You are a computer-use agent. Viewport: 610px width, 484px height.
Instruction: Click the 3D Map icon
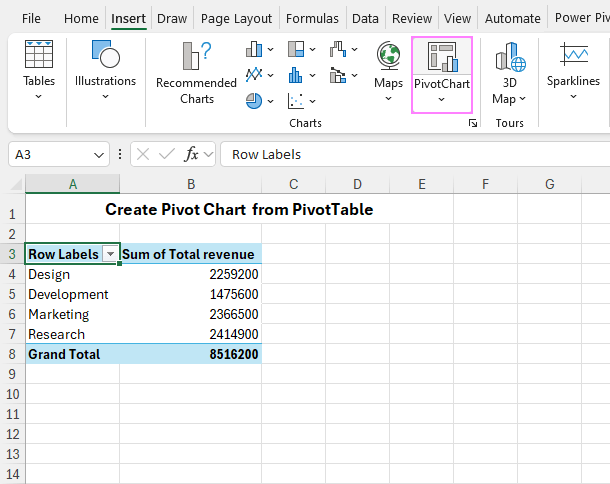click(x=510, y=57)
